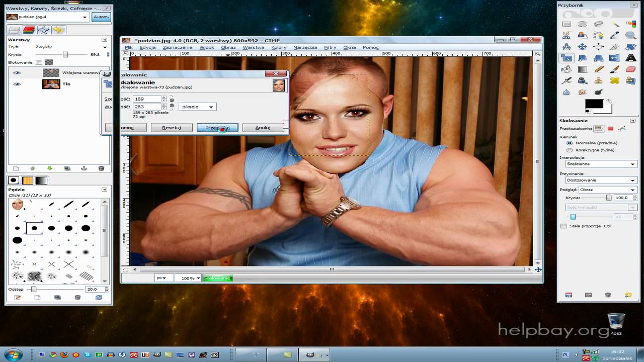Set transform to affect selection
Screen dimensions: 644x362
tap(610, 129)
